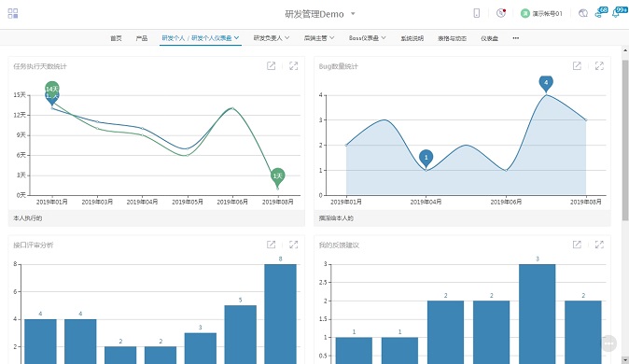Expand the 高端主管 tab dropdown arrow
The width and height of the screenshot is (629, 364).
click(332, 37)
